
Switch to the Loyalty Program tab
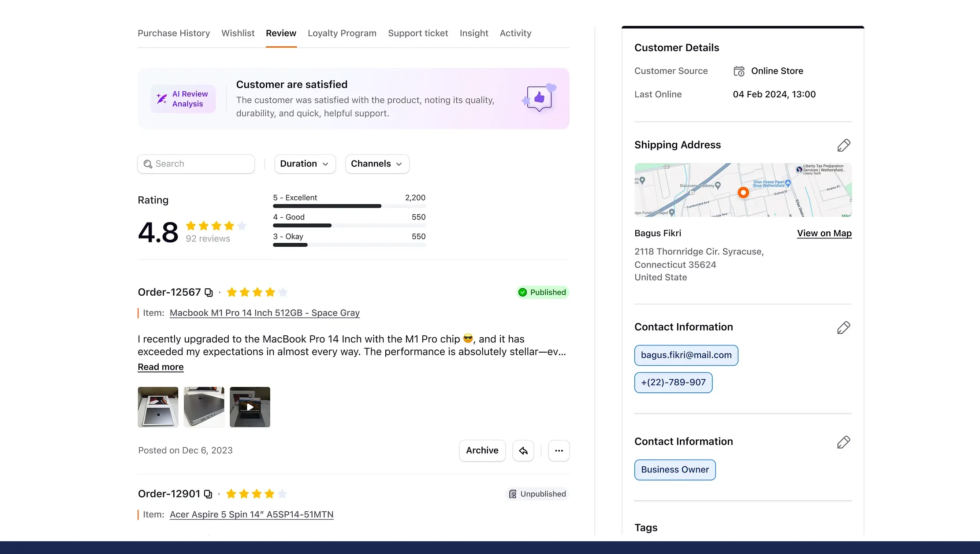coord(342,33)
